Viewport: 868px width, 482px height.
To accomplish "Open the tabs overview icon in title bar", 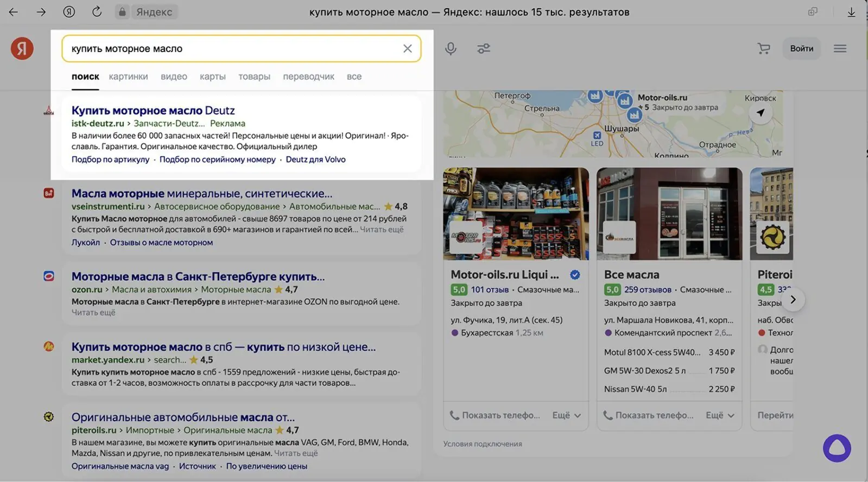I will tap(813, 12).
